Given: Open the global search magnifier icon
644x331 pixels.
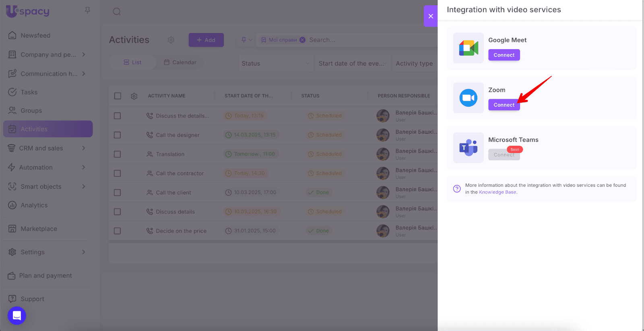Looking at the screenshot, I should [x=117, y=12].
